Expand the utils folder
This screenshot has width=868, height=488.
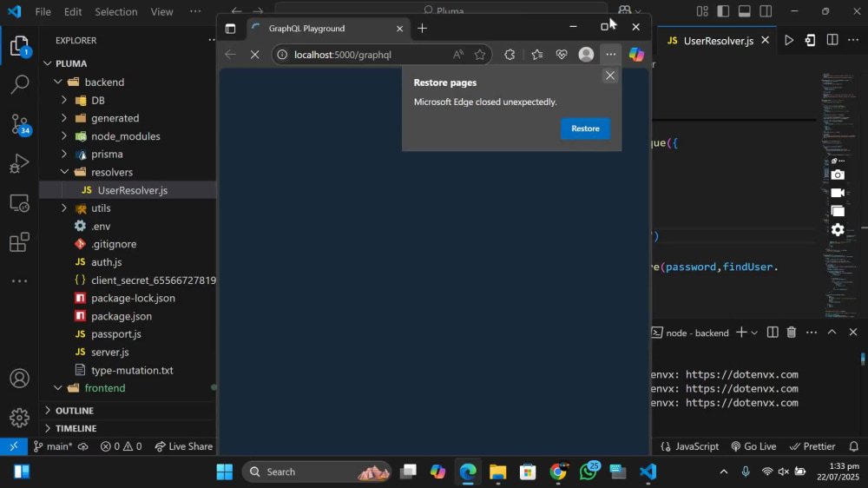pyautogui.click(x=64, y=208)
